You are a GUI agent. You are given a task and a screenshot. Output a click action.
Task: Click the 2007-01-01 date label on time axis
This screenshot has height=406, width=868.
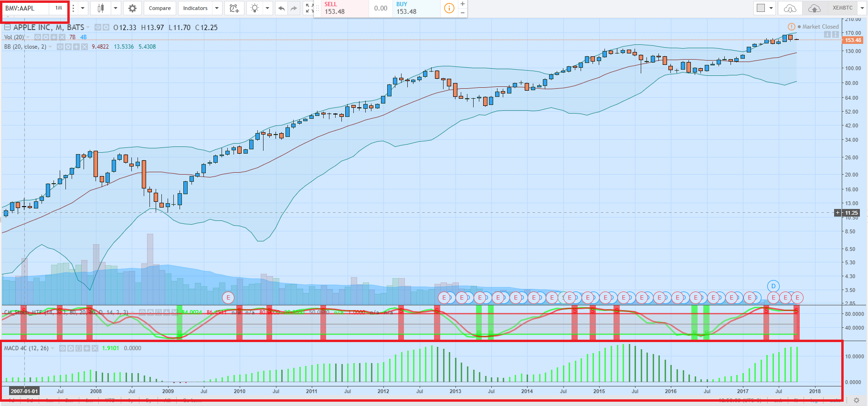(24, 391)
